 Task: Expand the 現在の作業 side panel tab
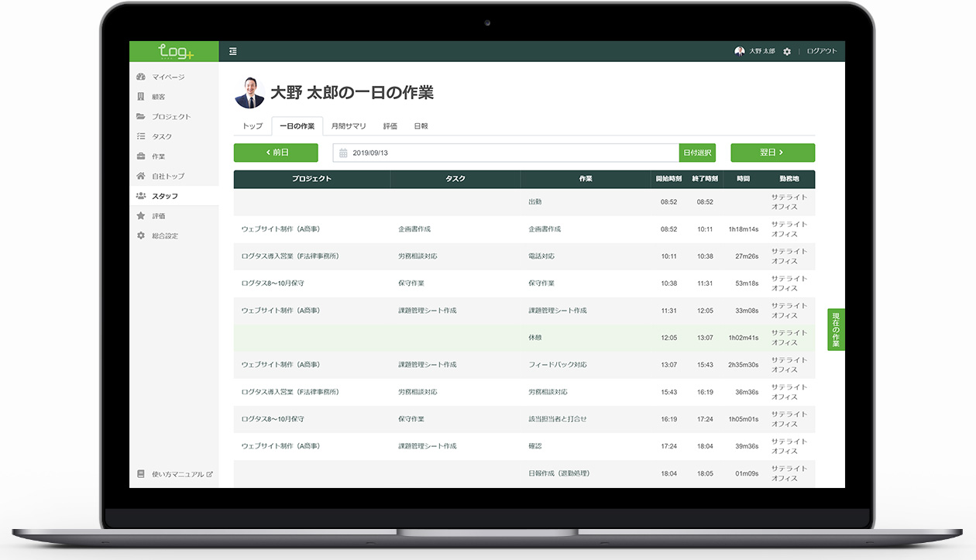click(x=836, y=329)
